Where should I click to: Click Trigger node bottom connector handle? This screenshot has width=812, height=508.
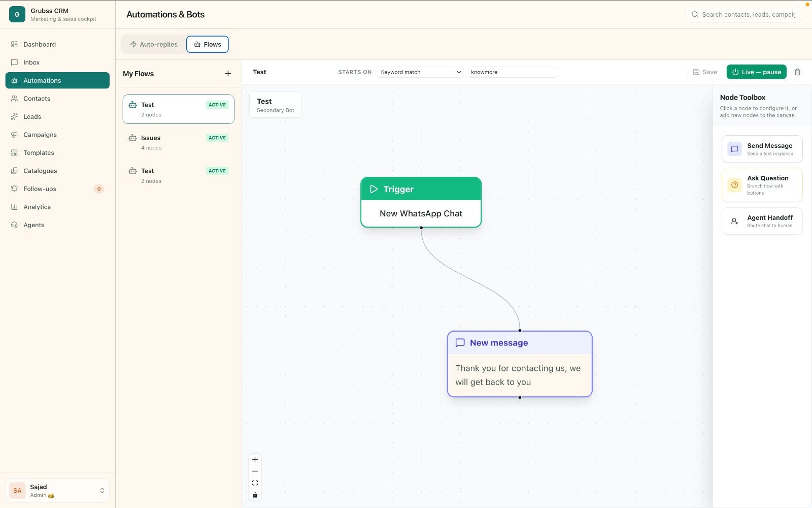[x=421, y=228]
